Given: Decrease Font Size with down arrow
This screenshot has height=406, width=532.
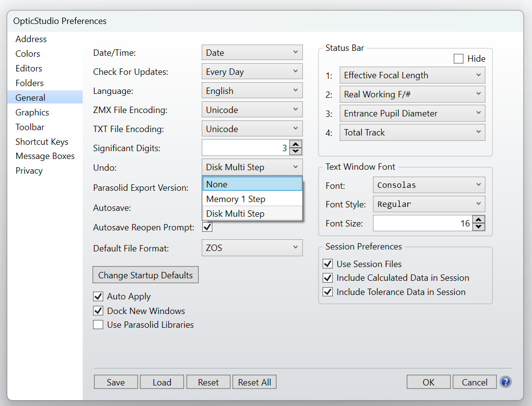Looking at the screenshot, I should pyautogui.click(x=478, y=226).
